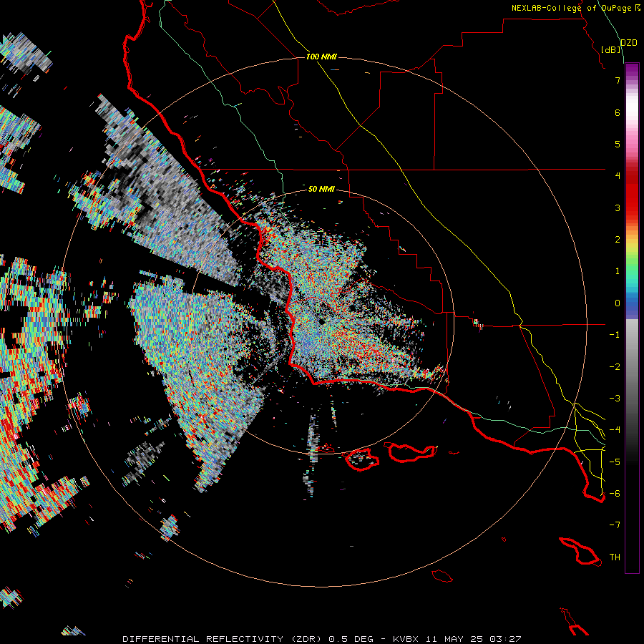Screen dimensions: 644x644
Task: Click the 5 dB label on color scale
Action: (618, 144)
